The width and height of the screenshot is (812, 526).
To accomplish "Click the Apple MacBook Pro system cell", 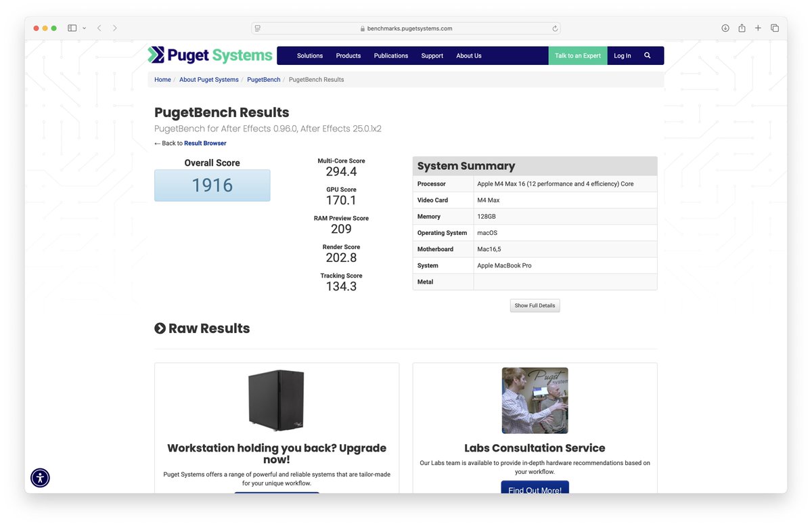I will click(x=565, y=265).
